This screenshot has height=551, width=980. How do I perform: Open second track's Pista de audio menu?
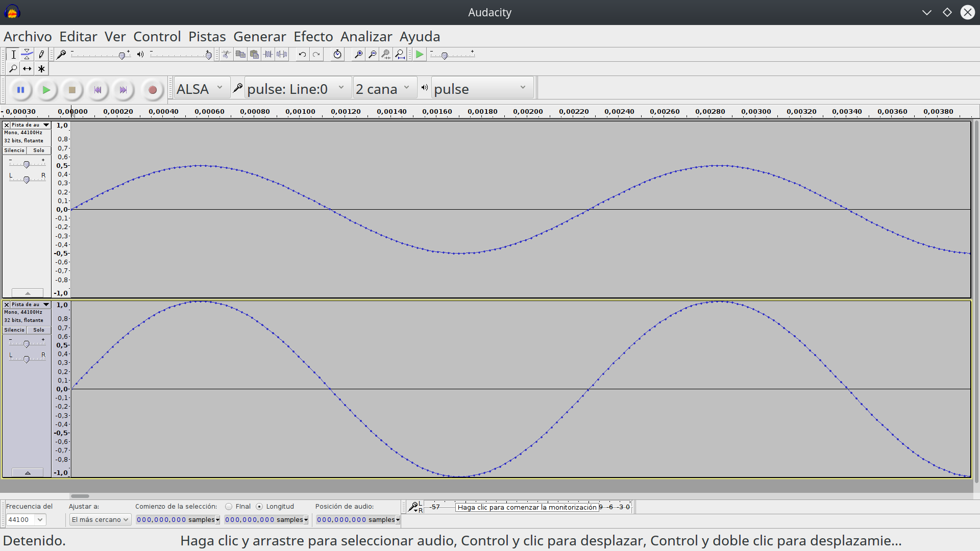pos(31,305)
